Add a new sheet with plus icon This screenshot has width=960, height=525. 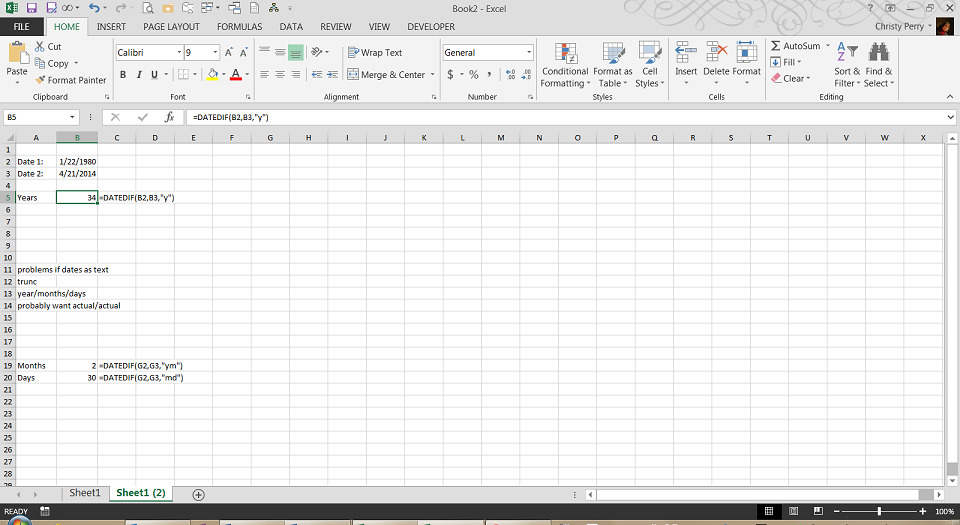pos(198,494)
